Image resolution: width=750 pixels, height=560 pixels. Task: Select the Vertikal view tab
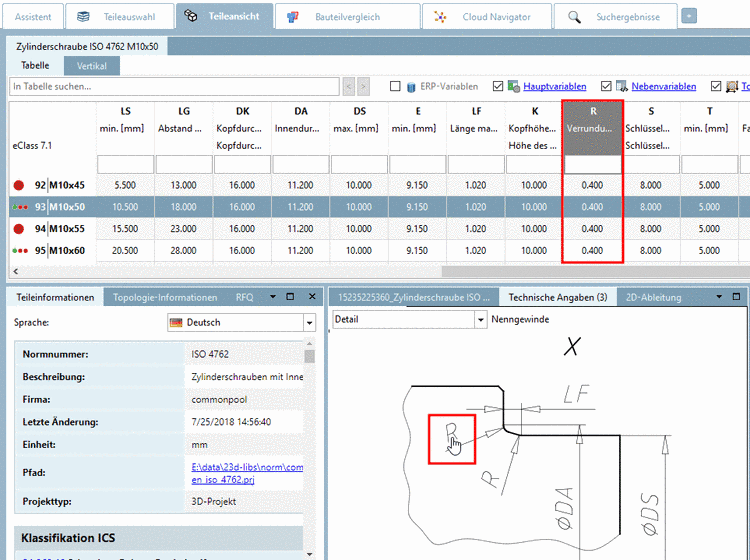[92, 66]
